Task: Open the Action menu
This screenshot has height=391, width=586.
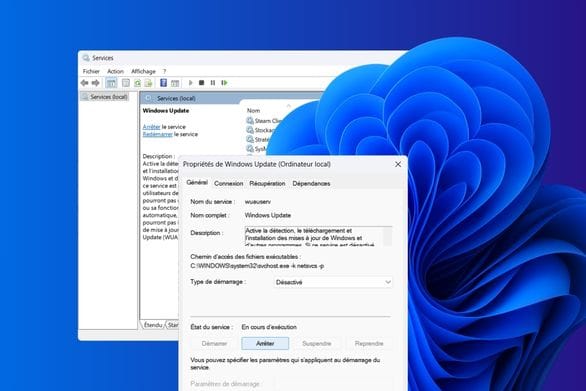Action: 115,71
